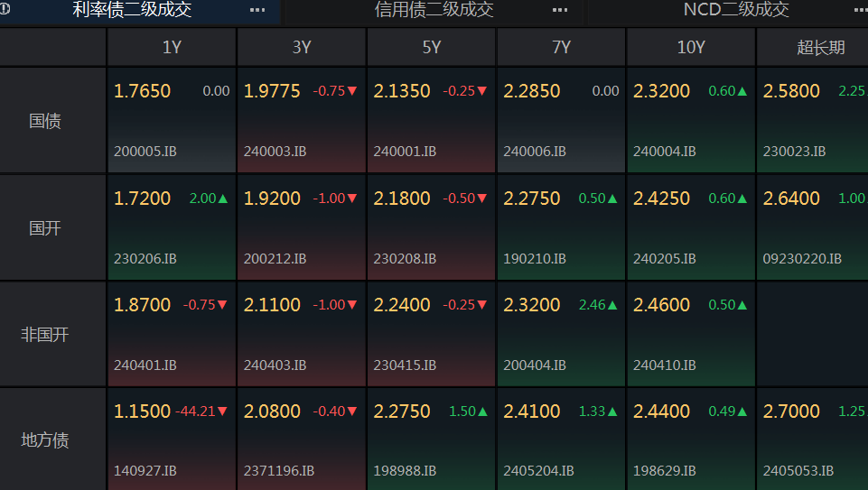This screenshot has height=490, width=868.
Task: Click yield 2.7000 in 地方债 row
Action: point(791,411)
